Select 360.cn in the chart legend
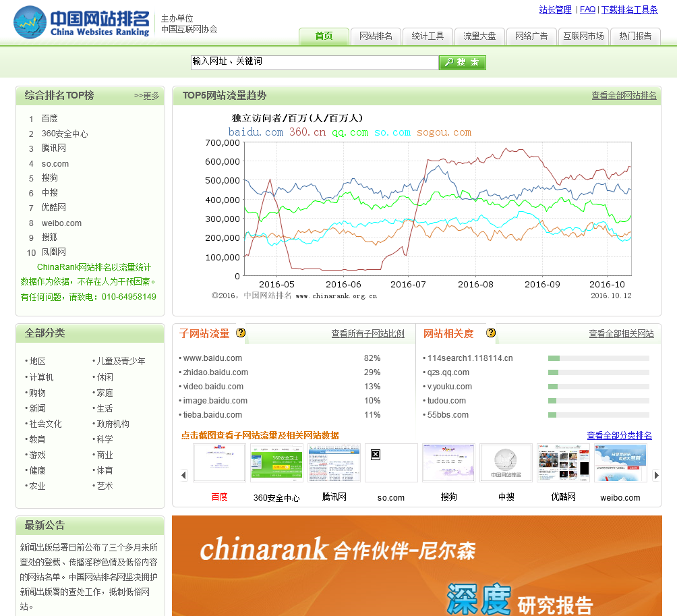 coord(307,132)
